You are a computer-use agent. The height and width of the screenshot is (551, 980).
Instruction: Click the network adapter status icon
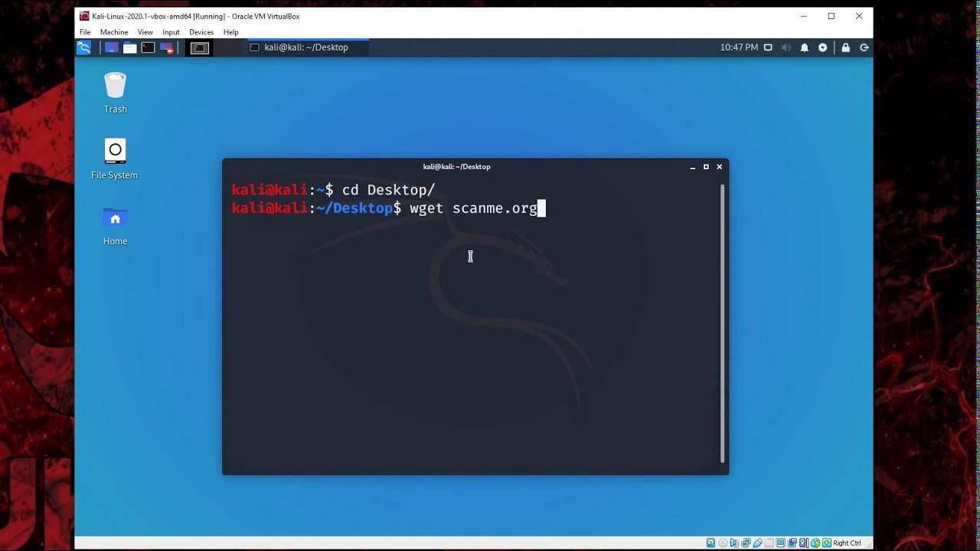click(746, 543)
